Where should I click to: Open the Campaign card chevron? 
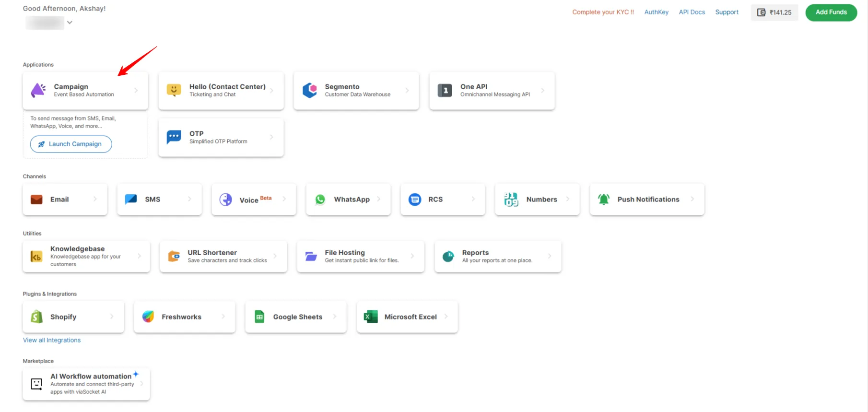[x=136, y=90]
